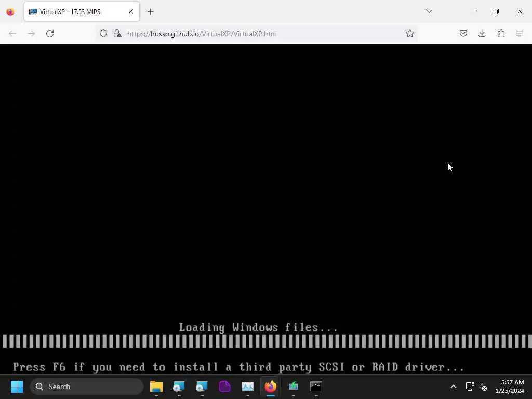
Task: Go back one page in Firefox
Action: [12, 34]
